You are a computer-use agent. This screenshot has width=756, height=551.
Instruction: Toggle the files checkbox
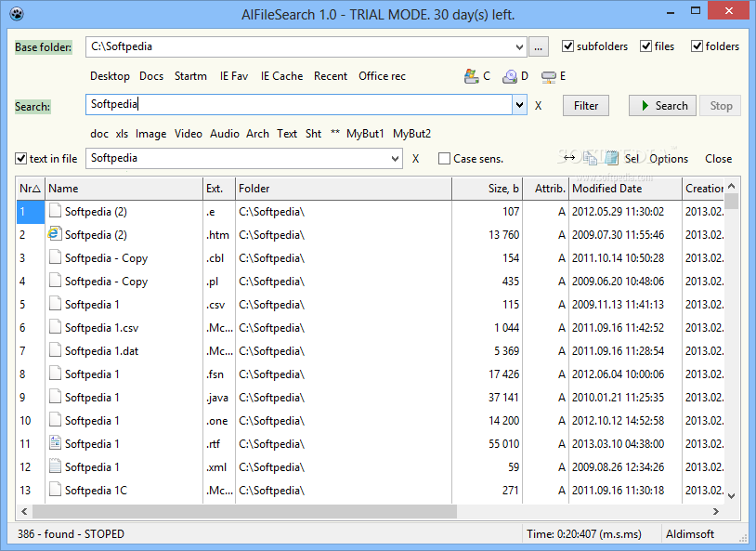click(x=645, y=46)
